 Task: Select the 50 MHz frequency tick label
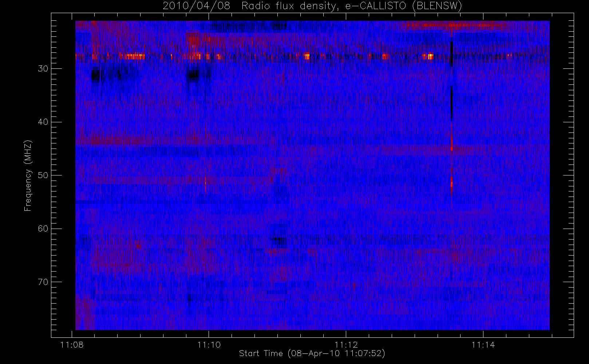tap(43, 175)
